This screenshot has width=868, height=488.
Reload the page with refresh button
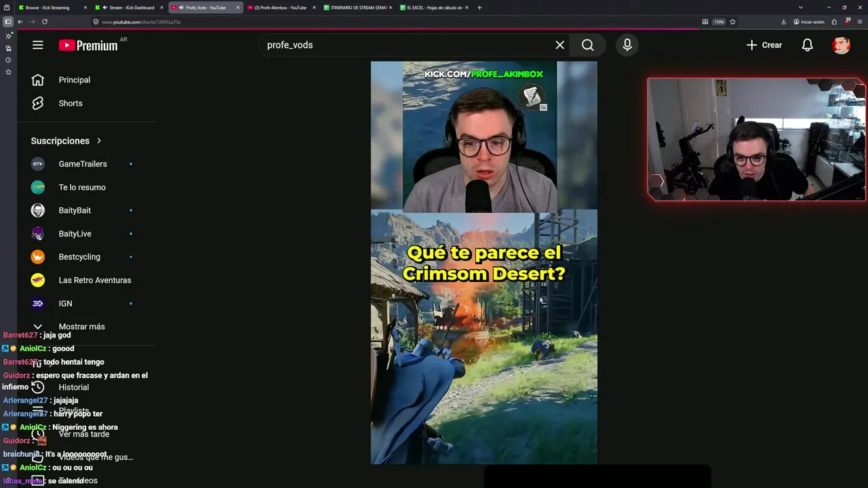45,22
